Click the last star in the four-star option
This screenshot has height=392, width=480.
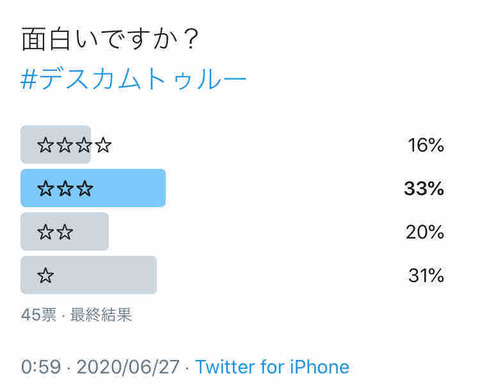point(103,145)
